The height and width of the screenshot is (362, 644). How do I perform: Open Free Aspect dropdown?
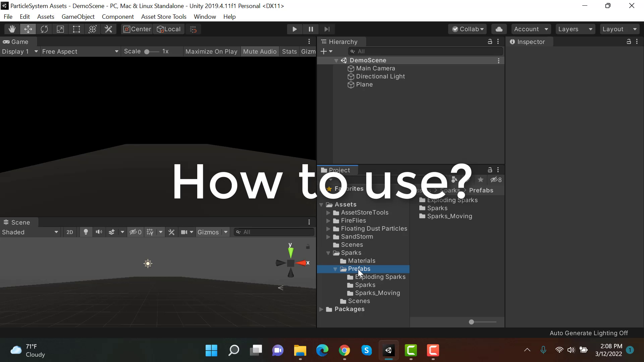coord(80,52)
